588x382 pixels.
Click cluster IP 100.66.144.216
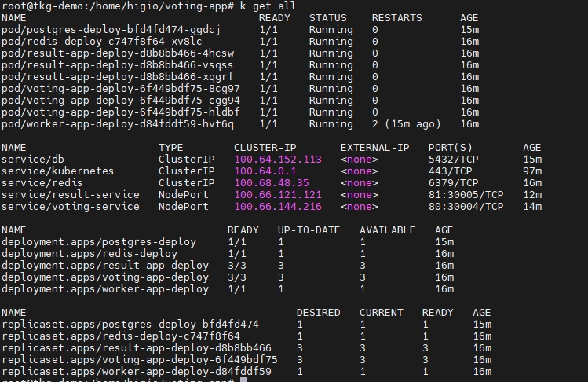pyautogui.click(x=277, y=206)
